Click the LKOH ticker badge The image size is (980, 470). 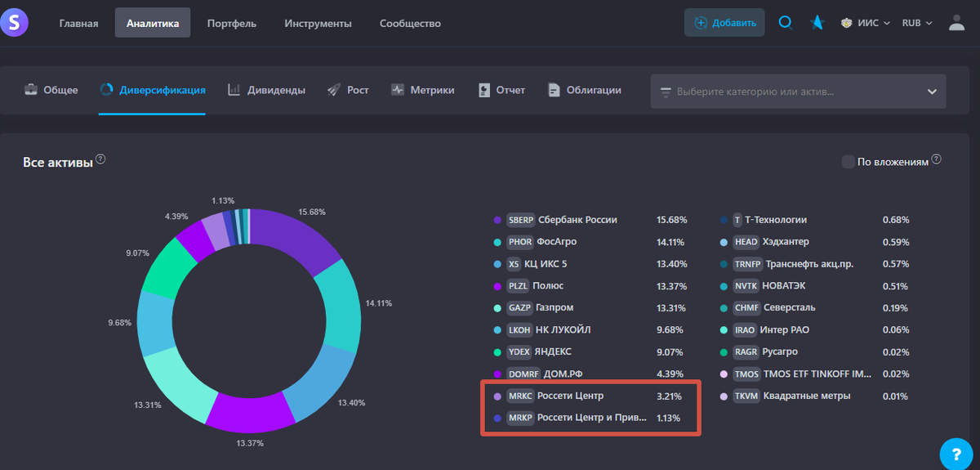[x=519, y=330]
